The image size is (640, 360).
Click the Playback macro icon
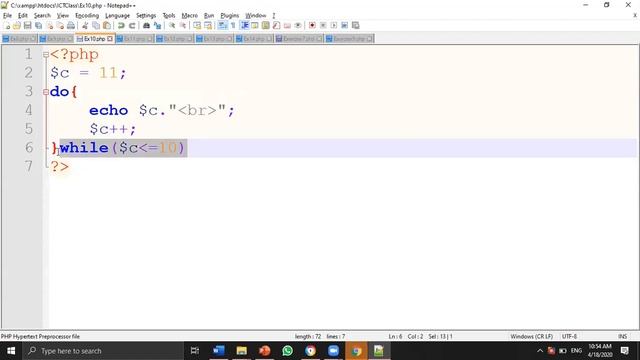coord(333,25)
